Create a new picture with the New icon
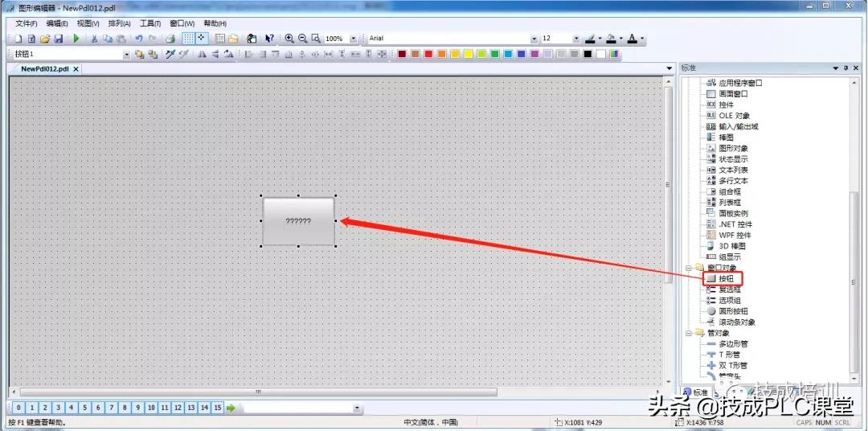The image size is (868, 431). [x=18, y=39]
